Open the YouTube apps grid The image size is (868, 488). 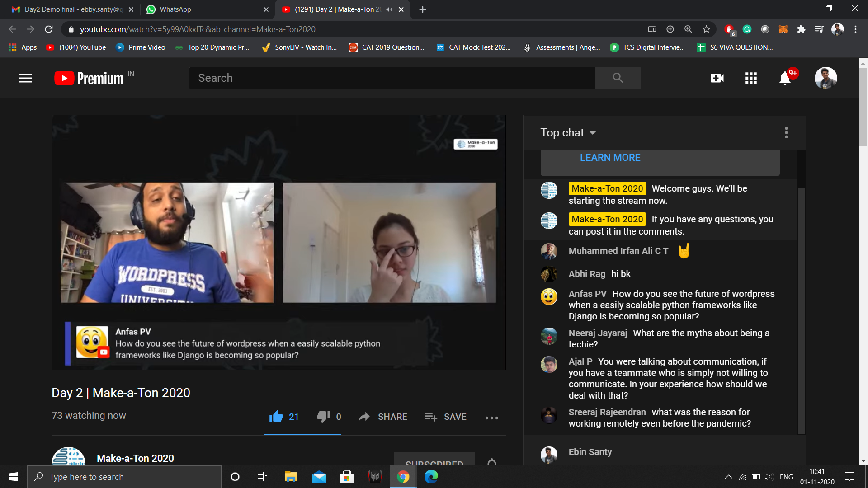point(751,78)
